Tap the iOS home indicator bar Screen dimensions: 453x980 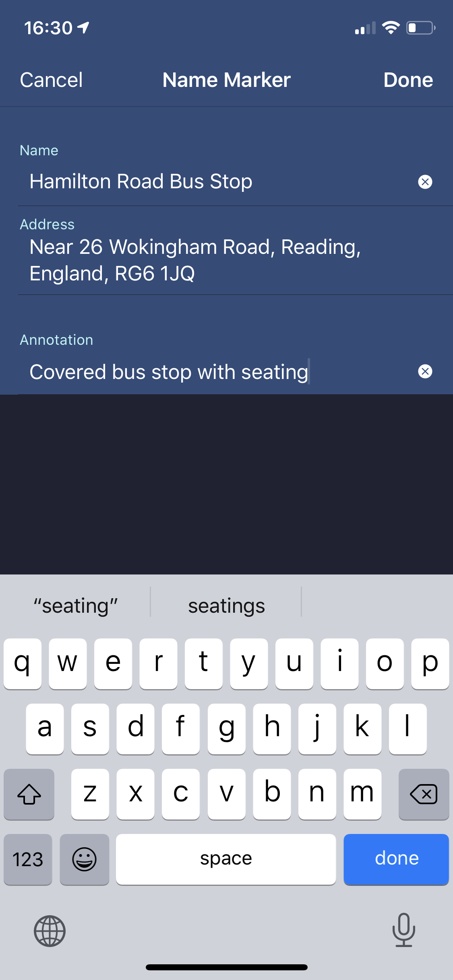coord(226,967)
